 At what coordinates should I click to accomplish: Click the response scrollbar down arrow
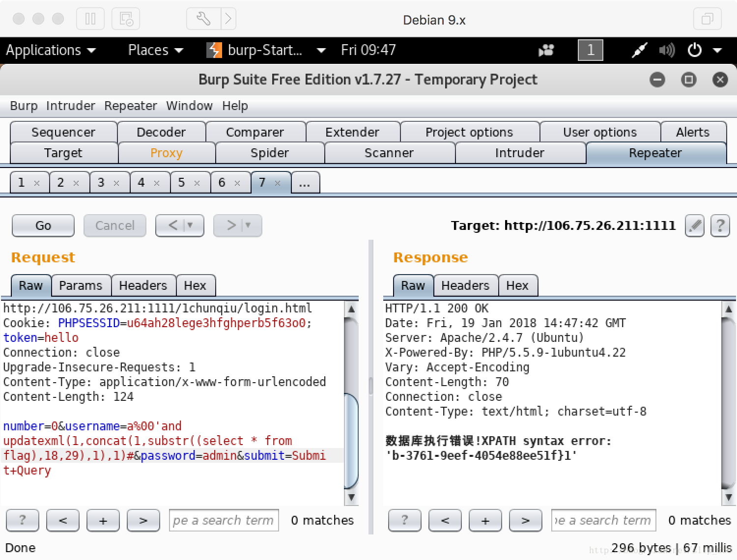click(x=729, y=497)
